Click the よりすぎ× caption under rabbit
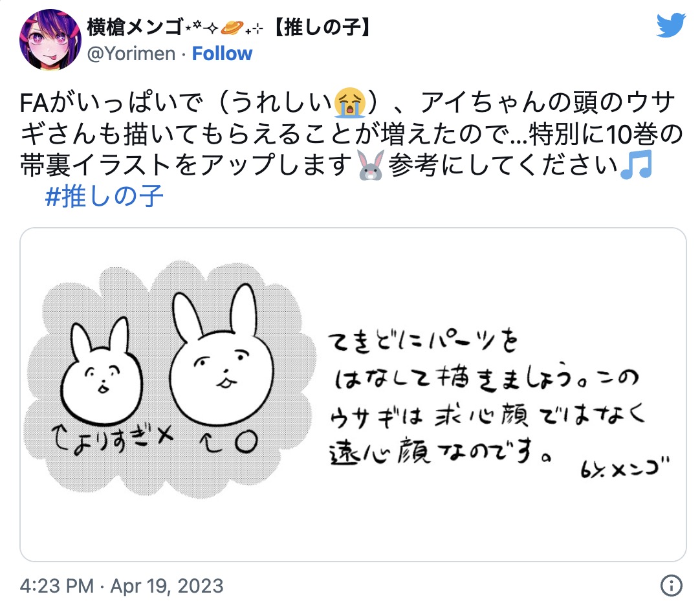This screenshot has height=603, width=700. (112, 439)
